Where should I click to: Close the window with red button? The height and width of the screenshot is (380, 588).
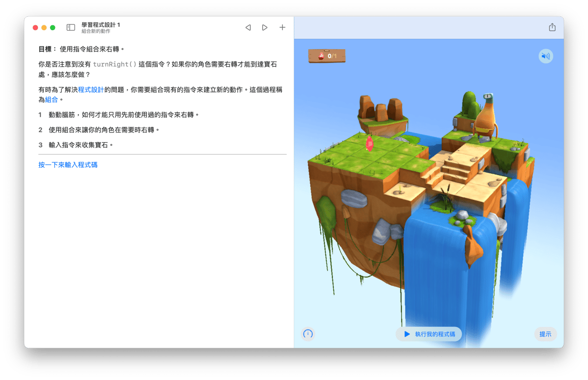point(35,27)
